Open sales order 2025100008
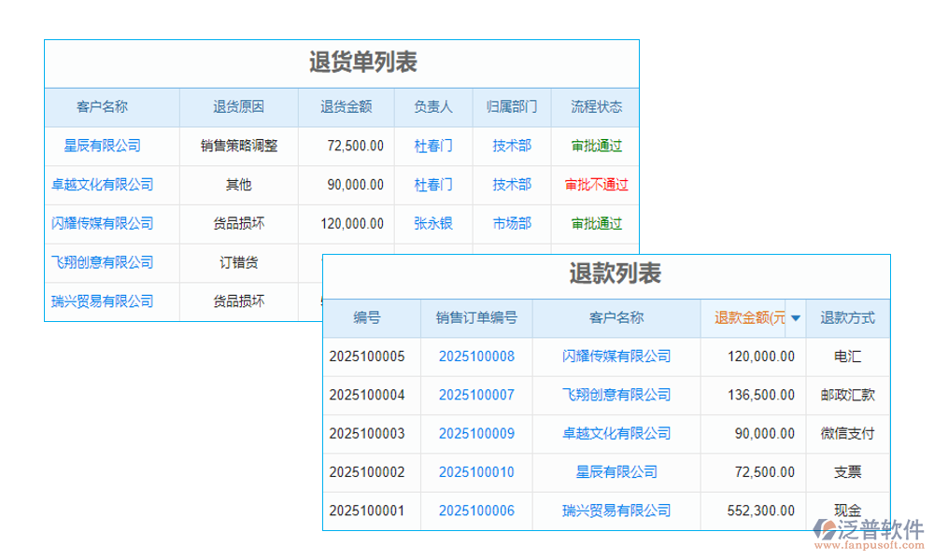The height and width of the screenshot is (560, 934). 476,357
